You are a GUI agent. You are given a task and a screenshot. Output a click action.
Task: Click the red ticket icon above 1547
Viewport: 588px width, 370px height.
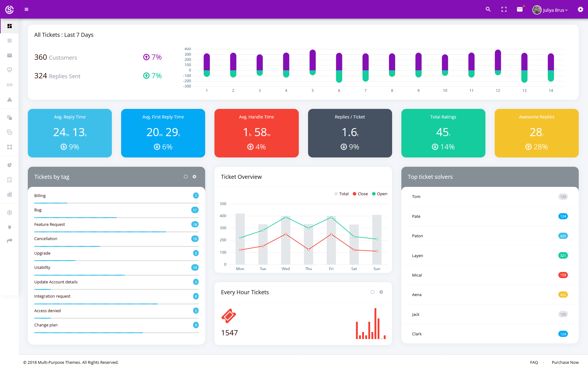pos(229,316)
